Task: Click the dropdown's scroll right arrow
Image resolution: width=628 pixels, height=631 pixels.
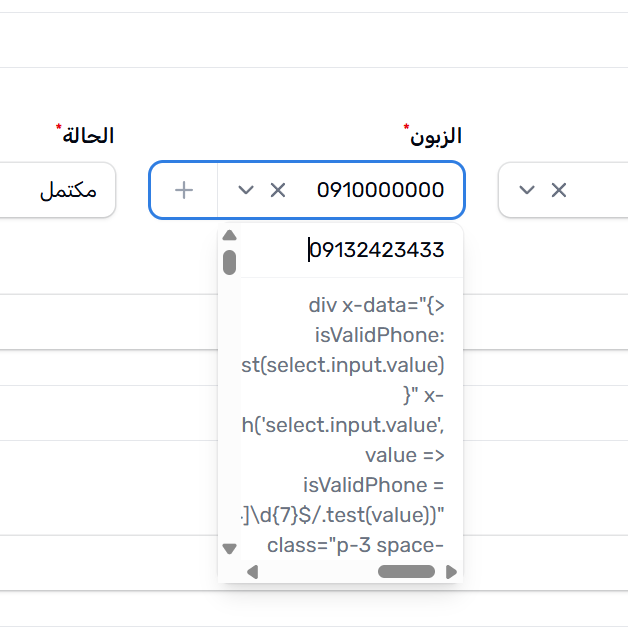Action: [451, 572]
